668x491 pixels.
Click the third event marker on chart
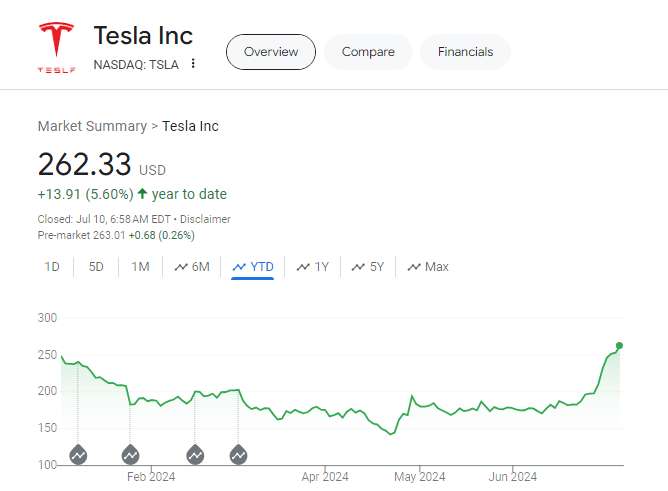(x=195, y=455)
